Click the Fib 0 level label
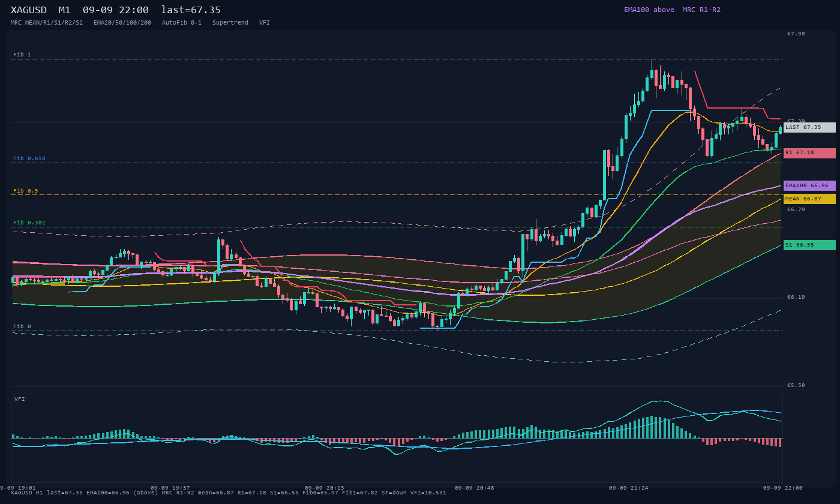This screenshot has width=840, height=504. [x=22, y=326]
